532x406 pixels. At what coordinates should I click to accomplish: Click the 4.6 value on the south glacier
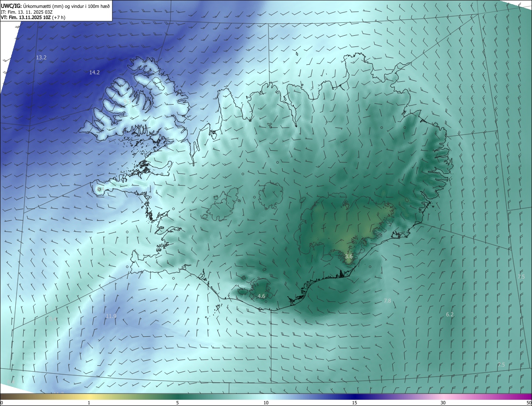(261, 296)
